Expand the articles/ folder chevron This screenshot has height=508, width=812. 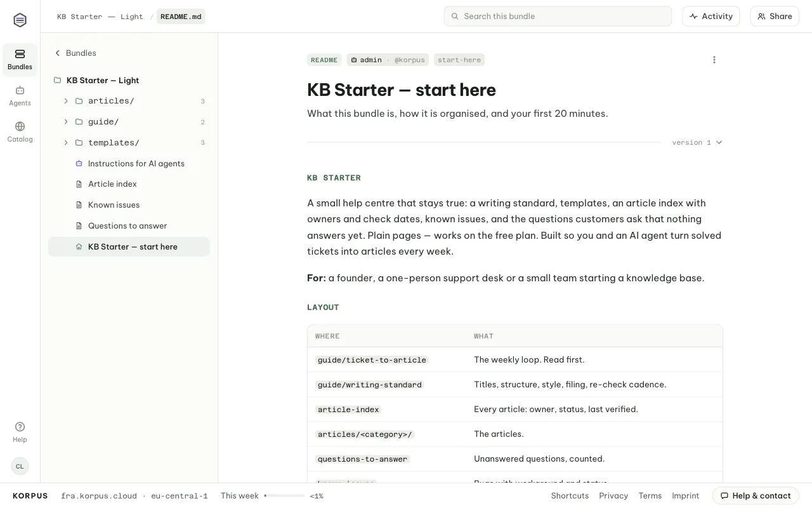(66, 101)
